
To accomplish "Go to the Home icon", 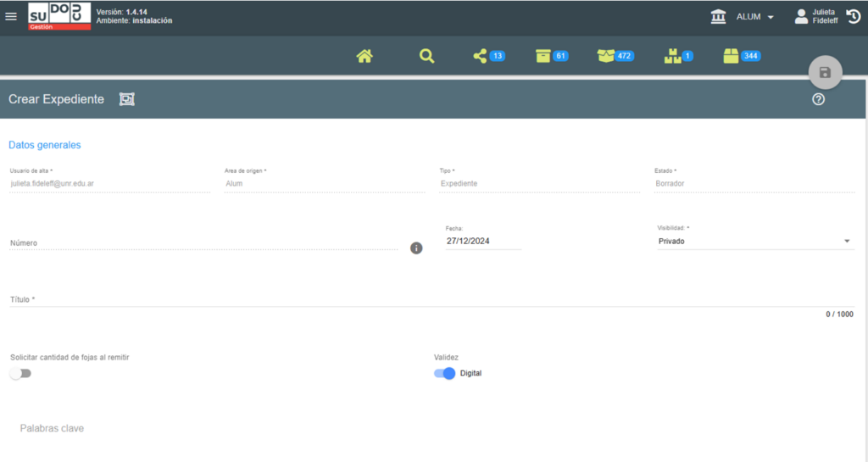I will click(364, 56).
